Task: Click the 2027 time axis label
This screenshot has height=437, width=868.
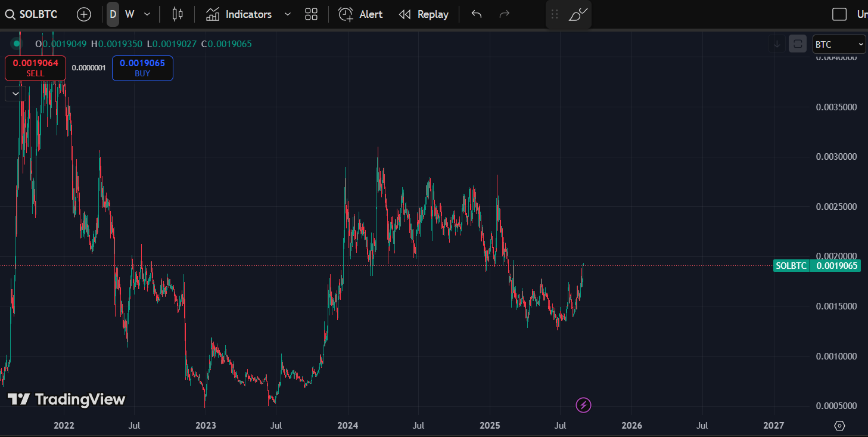Action: [773, 426]
